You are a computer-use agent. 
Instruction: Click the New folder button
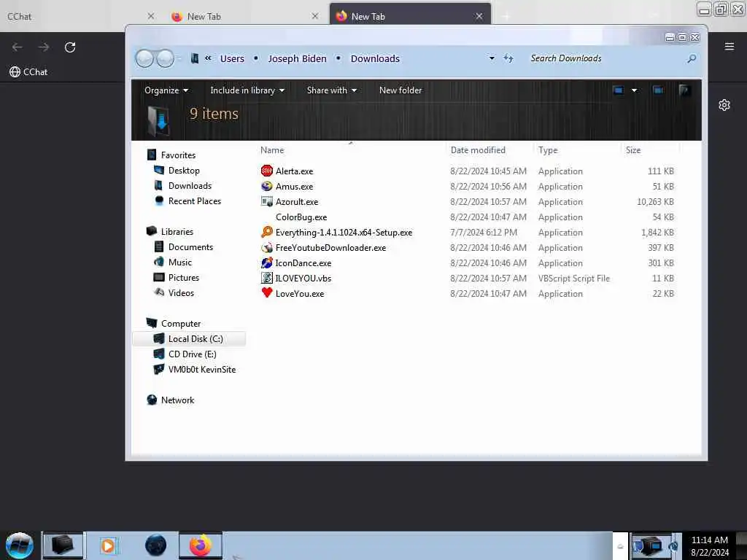click(x=400, y=90)
